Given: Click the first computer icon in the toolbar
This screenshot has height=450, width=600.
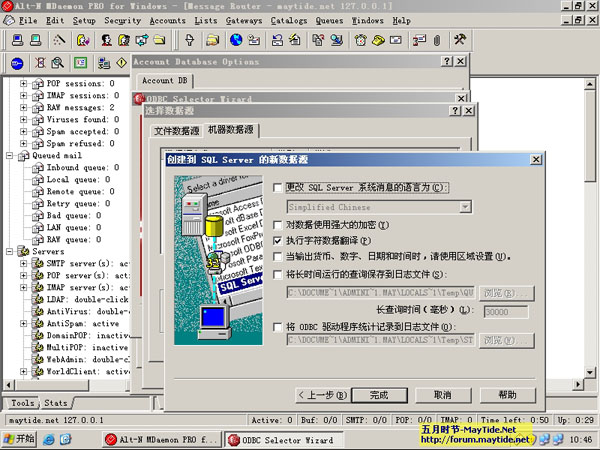Looking at the screenshot, I should click(x=15, y=41).
